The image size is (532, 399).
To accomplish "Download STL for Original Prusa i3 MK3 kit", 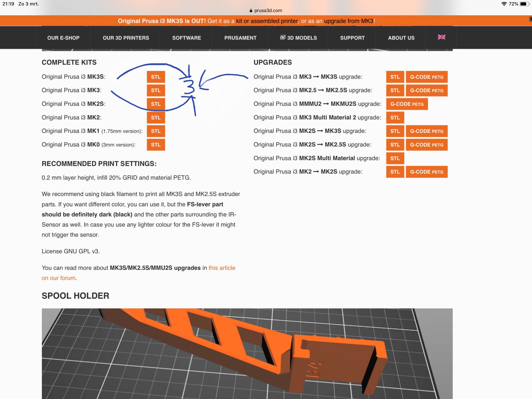I will [x=156, y=91].
